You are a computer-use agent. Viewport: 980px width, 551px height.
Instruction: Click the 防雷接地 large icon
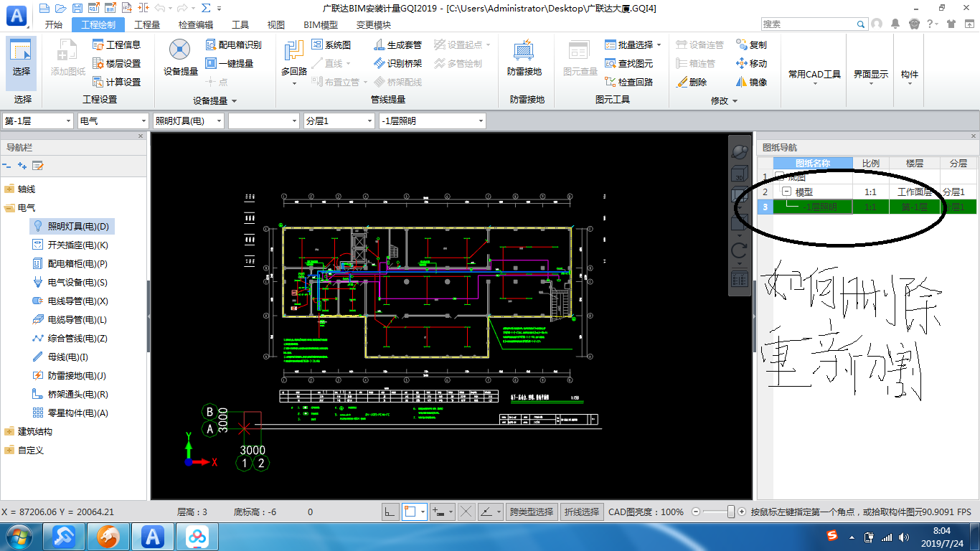click(x=524, y=57)
